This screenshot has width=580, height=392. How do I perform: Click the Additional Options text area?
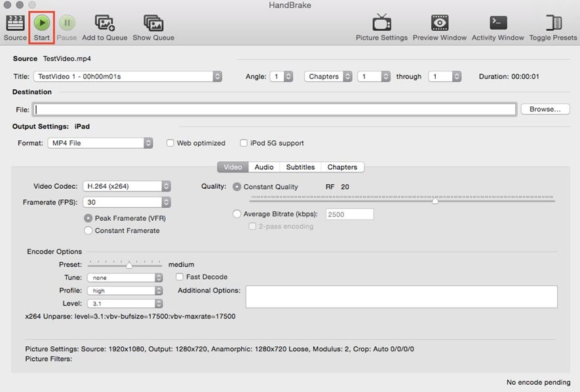click(401, 296)
